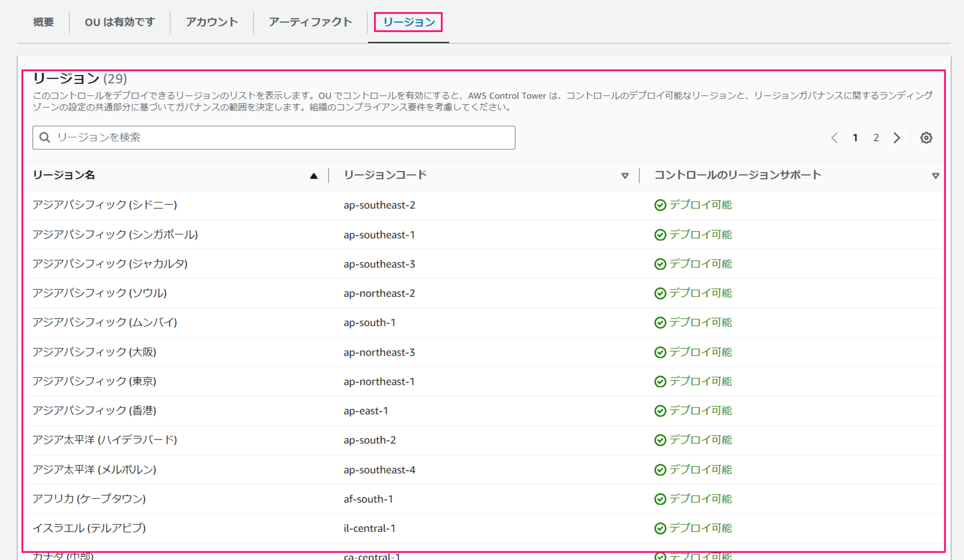
Task: Click デプロイ可能 status for 大阪 row
Action: (701, 352)
